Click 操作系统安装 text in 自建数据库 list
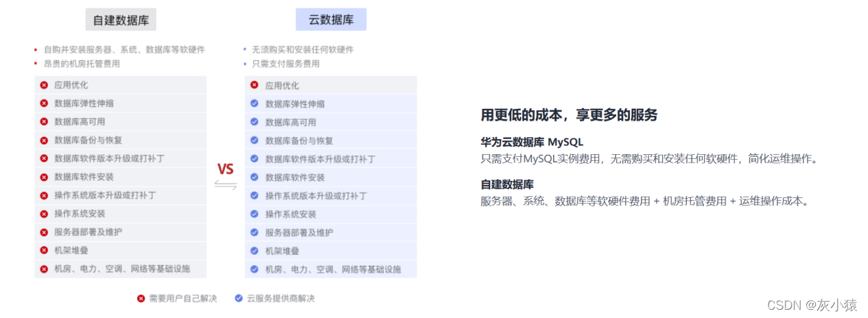This screenshot has width=868, height=318. coord(80,213)
